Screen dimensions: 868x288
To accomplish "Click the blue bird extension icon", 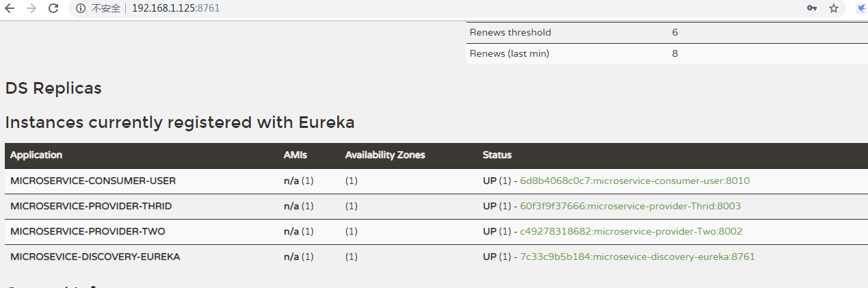I will click(x=861, y=8).
